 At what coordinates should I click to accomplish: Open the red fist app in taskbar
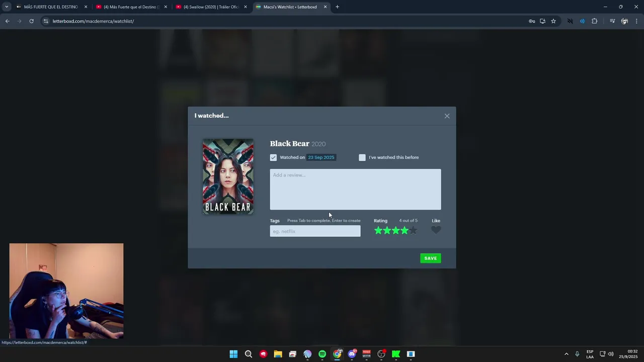point(263,354)
